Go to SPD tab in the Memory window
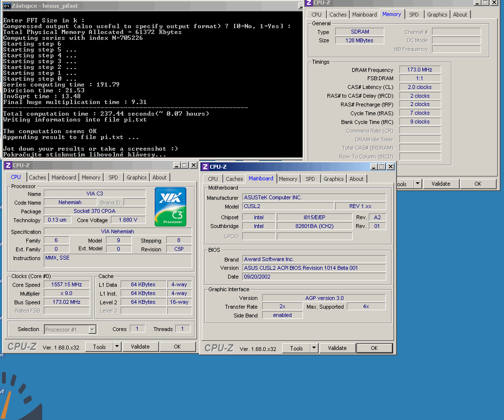 pos(414,15)
